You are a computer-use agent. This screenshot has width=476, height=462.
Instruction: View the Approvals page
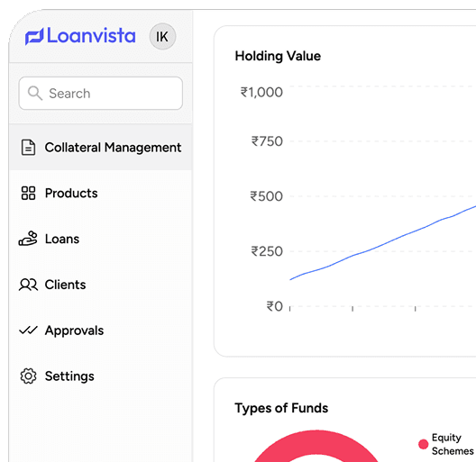pyautogui.click(x=101, y=331)
